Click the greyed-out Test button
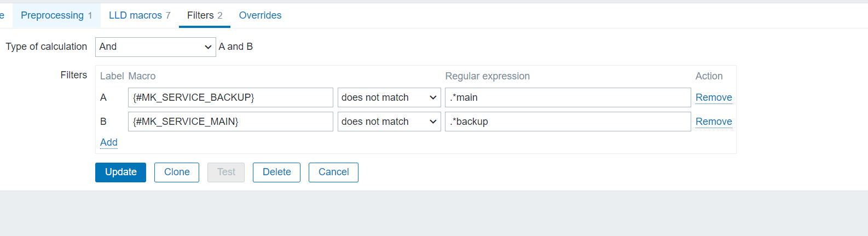 pos(226,172)
